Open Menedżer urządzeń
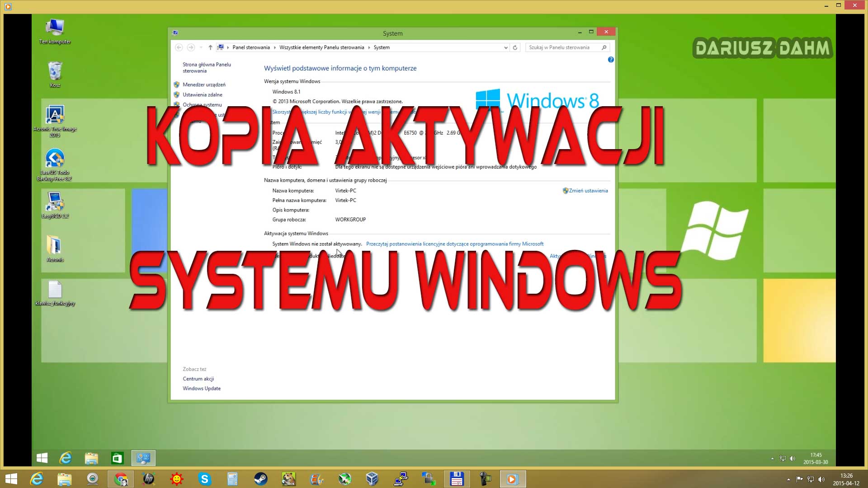 click(204, 84)
